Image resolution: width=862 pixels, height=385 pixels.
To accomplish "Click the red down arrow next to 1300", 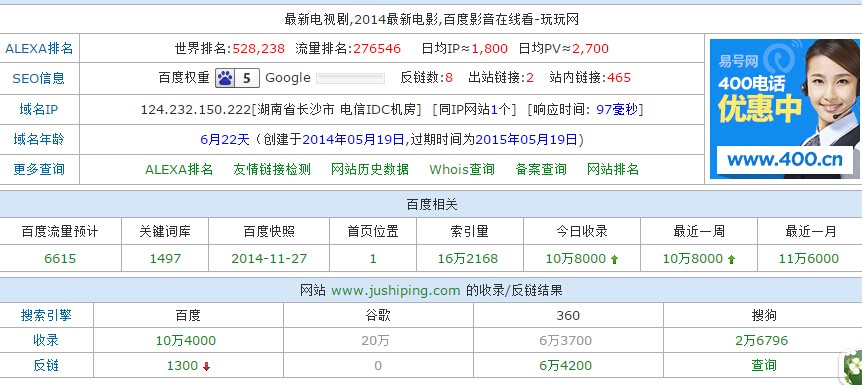I will pyautogui.click(x=206, y=366).
